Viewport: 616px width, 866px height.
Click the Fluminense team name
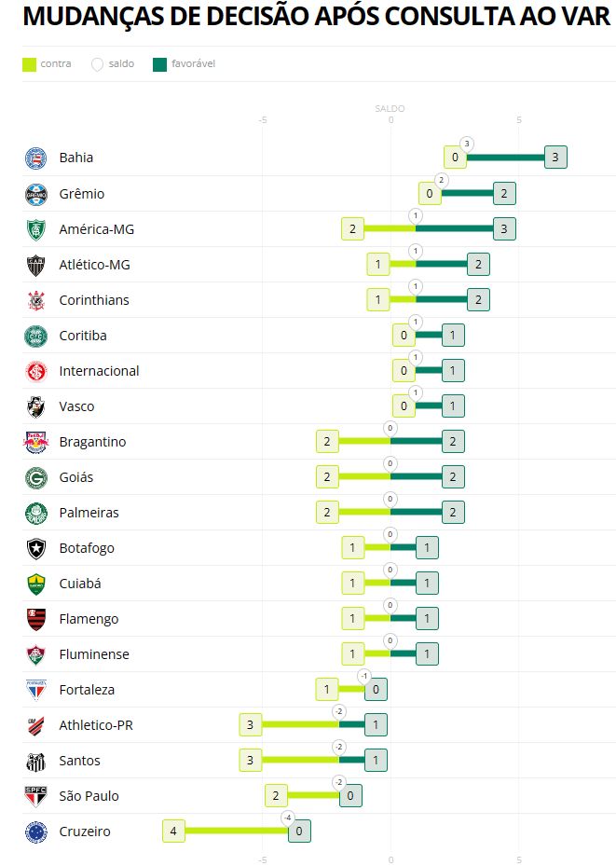click(x=94, y=654)
